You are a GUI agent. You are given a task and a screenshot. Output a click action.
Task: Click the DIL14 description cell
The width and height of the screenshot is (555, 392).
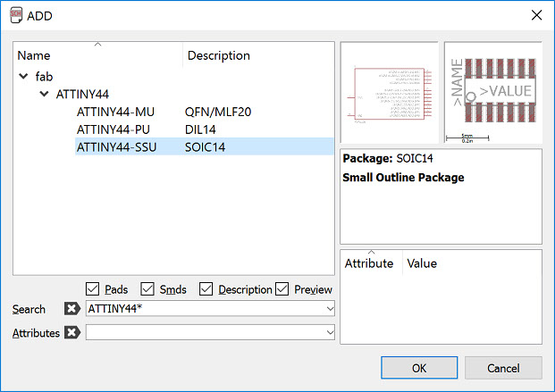pyautogui.click(x=200, y=129)
